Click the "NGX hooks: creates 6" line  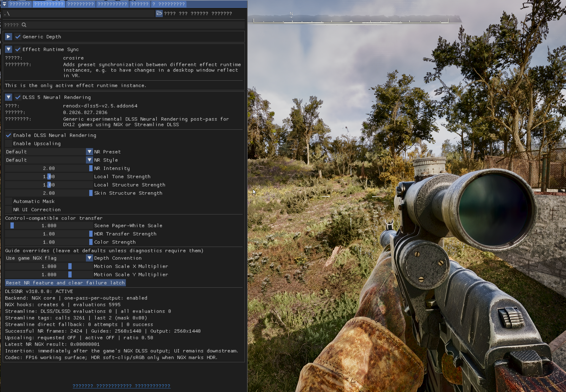tap(63, 304)
